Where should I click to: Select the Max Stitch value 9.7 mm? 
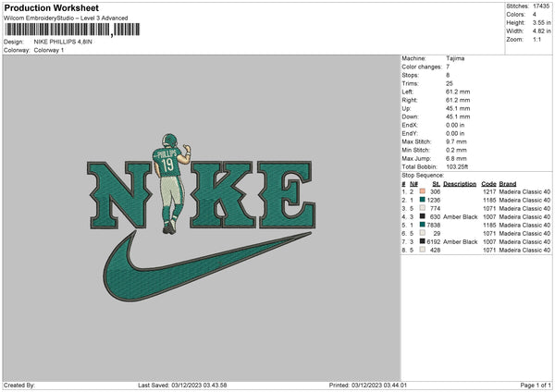click(x=456, y=141)
